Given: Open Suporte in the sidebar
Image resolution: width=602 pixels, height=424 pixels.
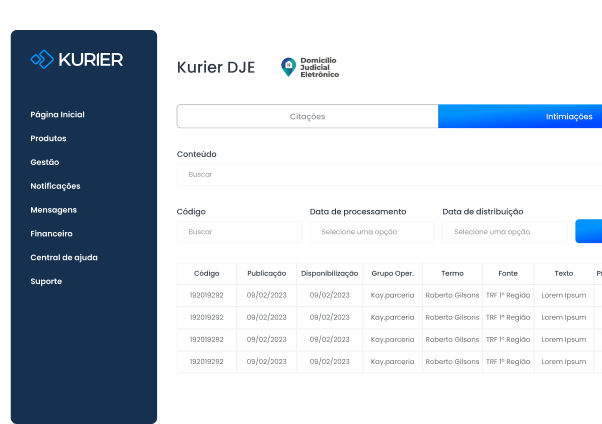Looking at the screenshot, I should [x=46, y=281].
